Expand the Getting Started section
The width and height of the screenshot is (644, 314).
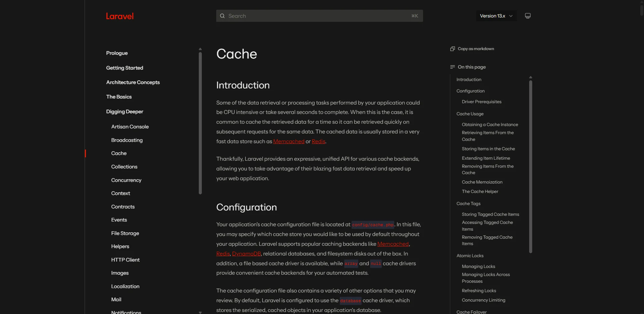click(125, 68)
